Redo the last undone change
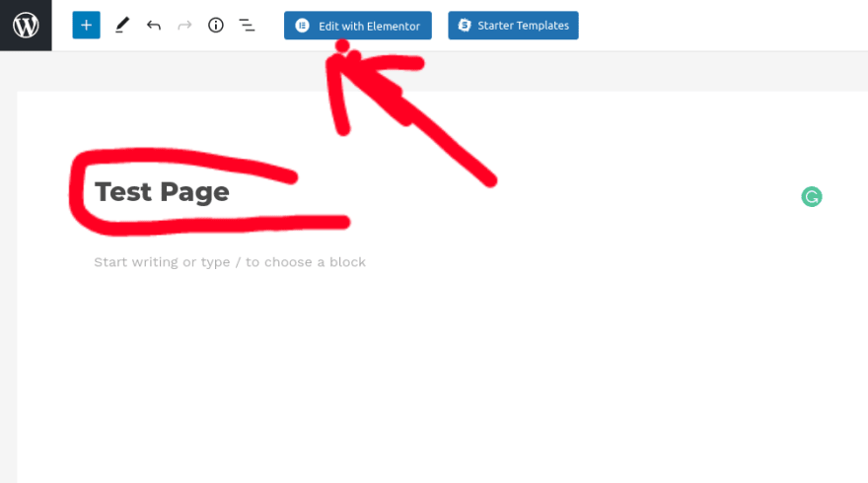868x483 pixels. pos(184,26)
